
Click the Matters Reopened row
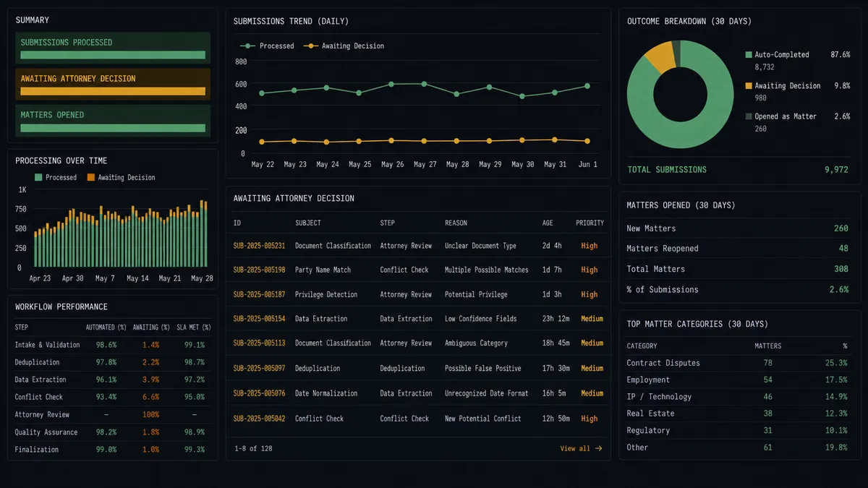737,249
